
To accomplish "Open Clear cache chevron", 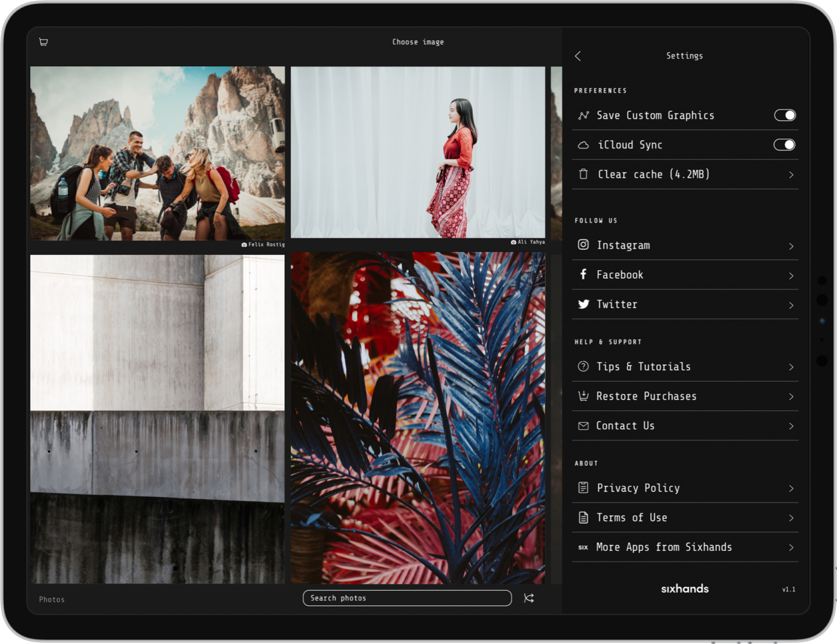I will coord(791,175).
